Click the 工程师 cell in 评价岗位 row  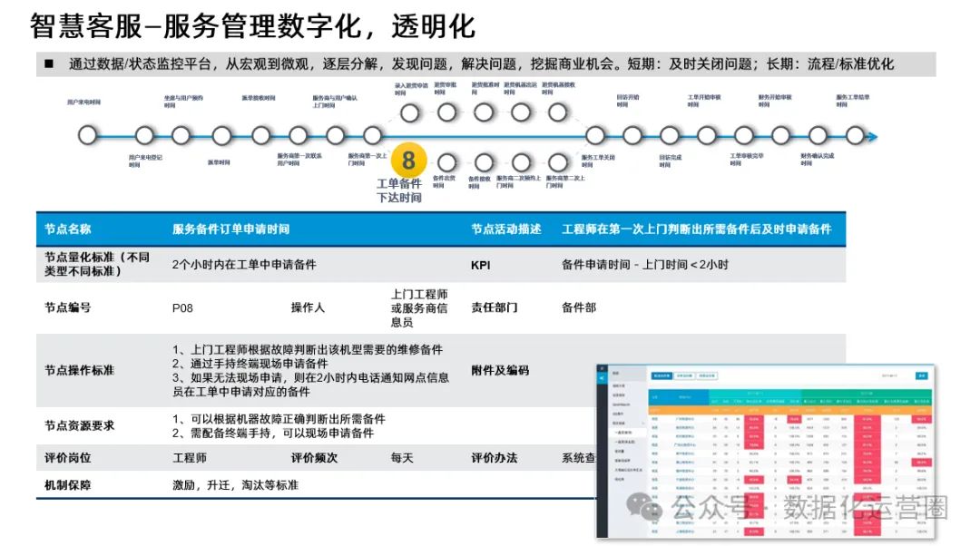click(x=190, y=458)
